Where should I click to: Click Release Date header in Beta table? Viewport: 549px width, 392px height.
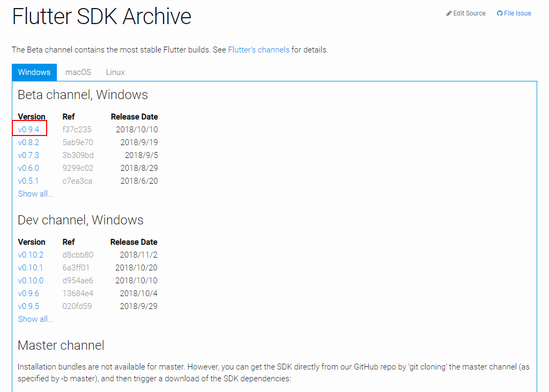pyautogui.click(x=135, y=117)
